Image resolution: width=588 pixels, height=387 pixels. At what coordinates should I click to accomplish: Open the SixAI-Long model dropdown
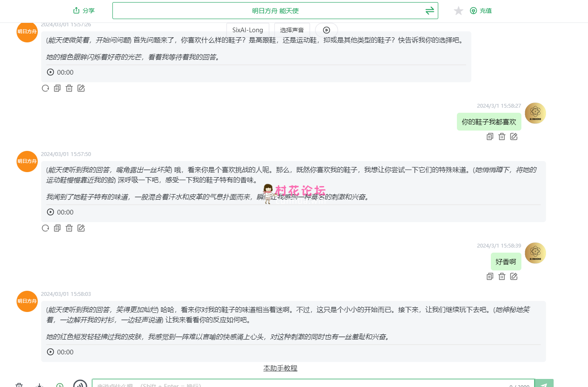pos(248,30)
